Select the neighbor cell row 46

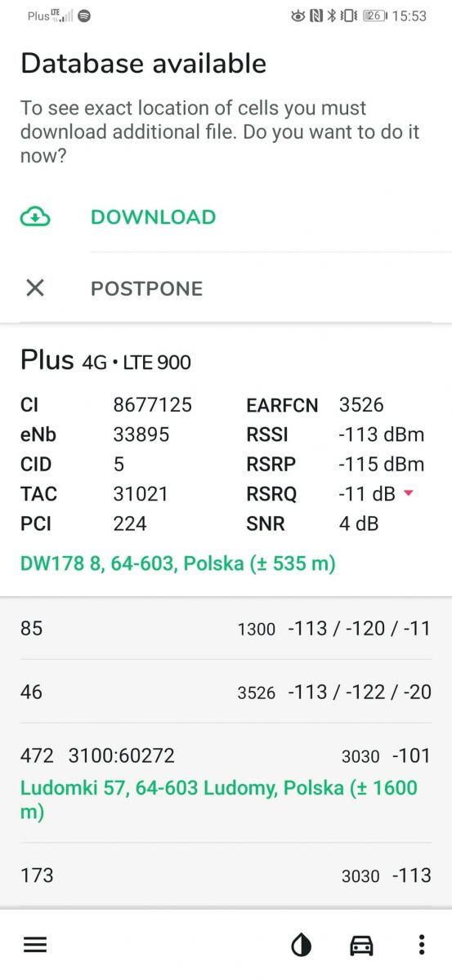pyautogui.click(x=226, y=692)
